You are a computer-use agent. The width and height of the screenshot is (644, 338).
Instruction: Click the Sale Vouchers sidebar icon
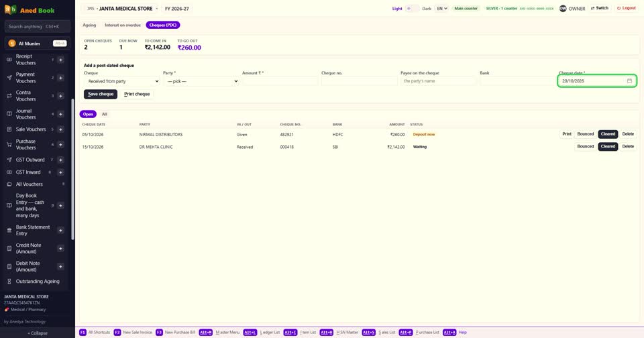coord(9,129)
